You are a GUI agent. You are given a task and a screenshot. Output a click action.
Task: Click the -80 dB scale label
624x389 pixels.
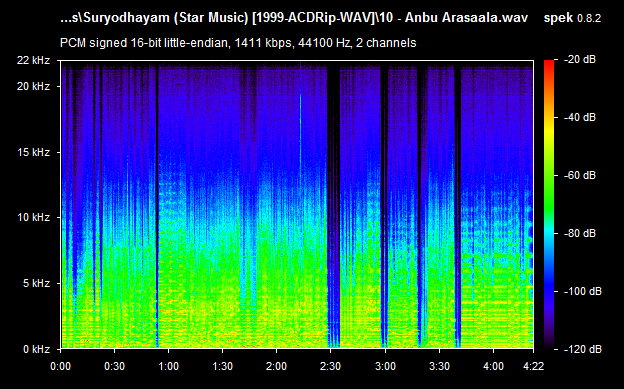click(x=580, y=233)
